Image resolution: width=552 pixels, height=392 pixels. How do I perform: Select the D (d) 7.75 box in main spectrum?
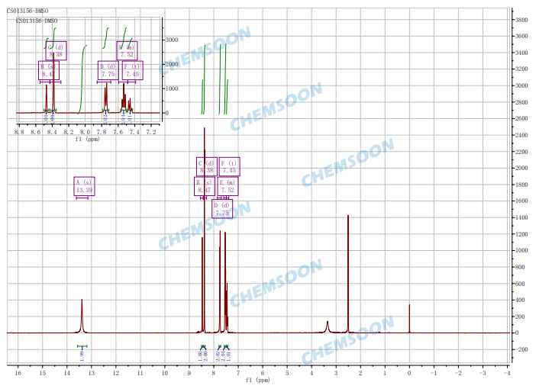tap(222, 209)
